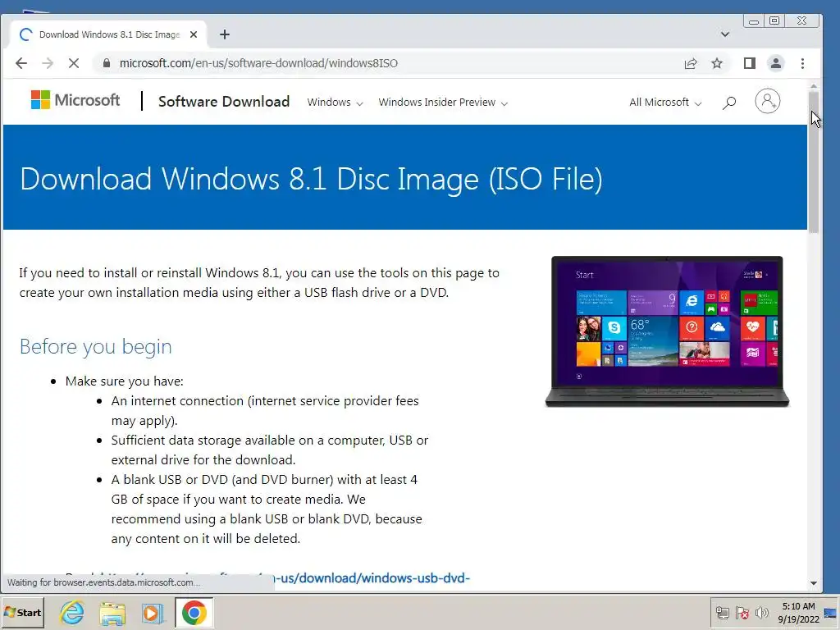Open Action Center flag icon
The width and height of the screenshot is (840, 630).
pyautogui.click(x=742, y=612)
